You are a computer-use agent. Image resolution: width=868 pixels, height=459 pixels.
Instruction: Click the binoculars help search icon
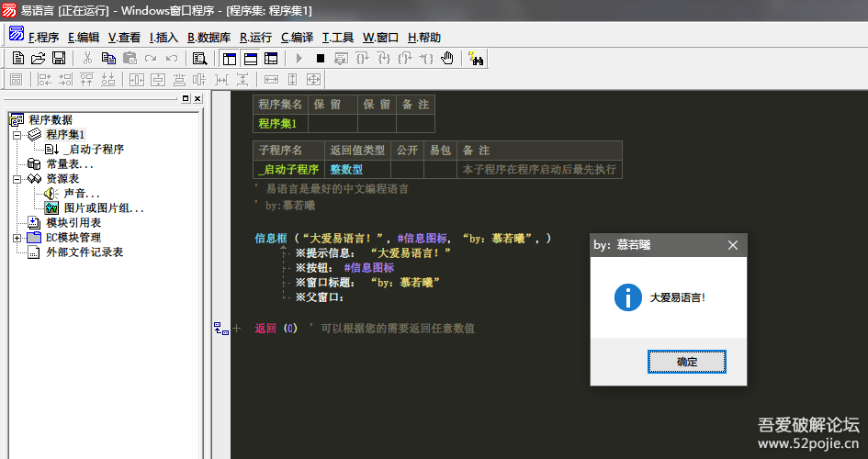click(x=476, y=58)
